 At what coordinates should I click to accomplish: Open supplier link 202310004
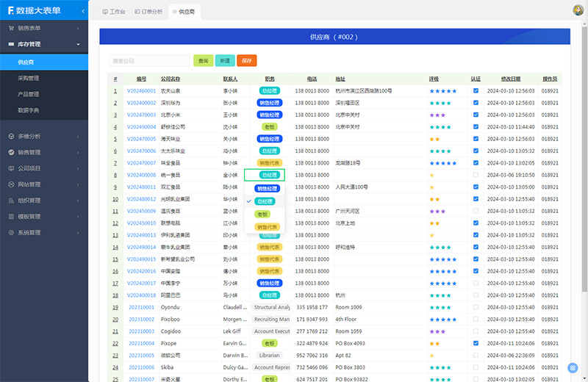[141, 343]
